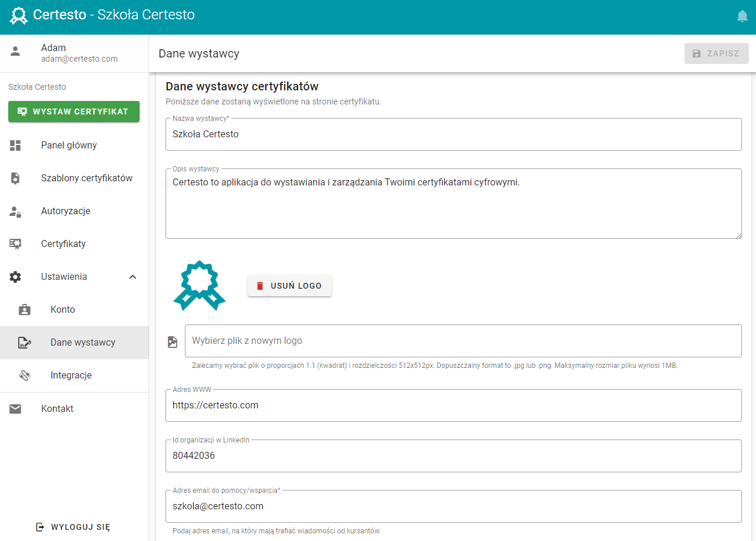Click the image file icon beside logo picker
The image size is (756, 541).
(173, 341)
